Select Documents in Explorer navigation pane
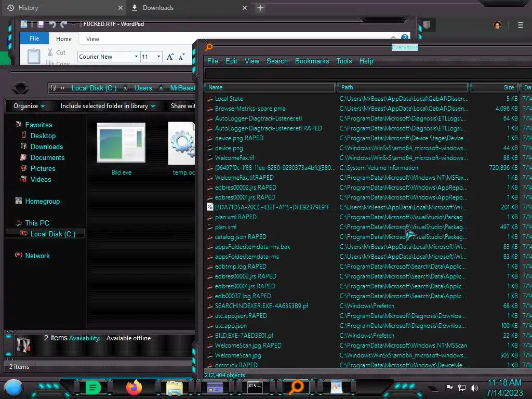The image size is (532, 399). pyautogui.click(x=47, y=157)
